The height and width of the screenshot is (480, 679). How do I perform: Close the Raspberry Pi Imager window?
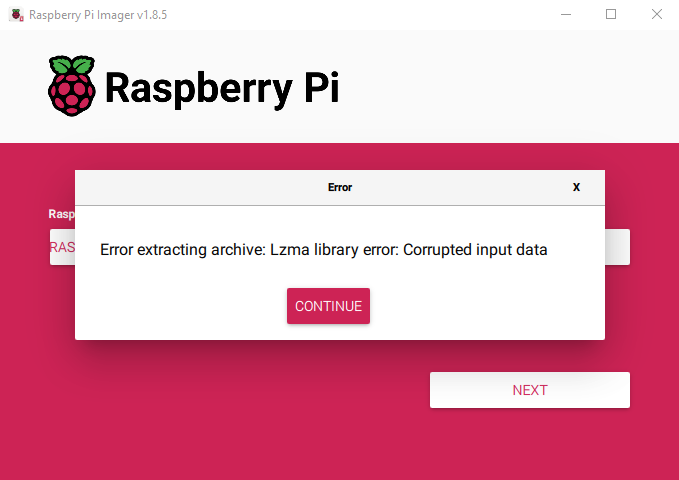click(x=656, y=14)
